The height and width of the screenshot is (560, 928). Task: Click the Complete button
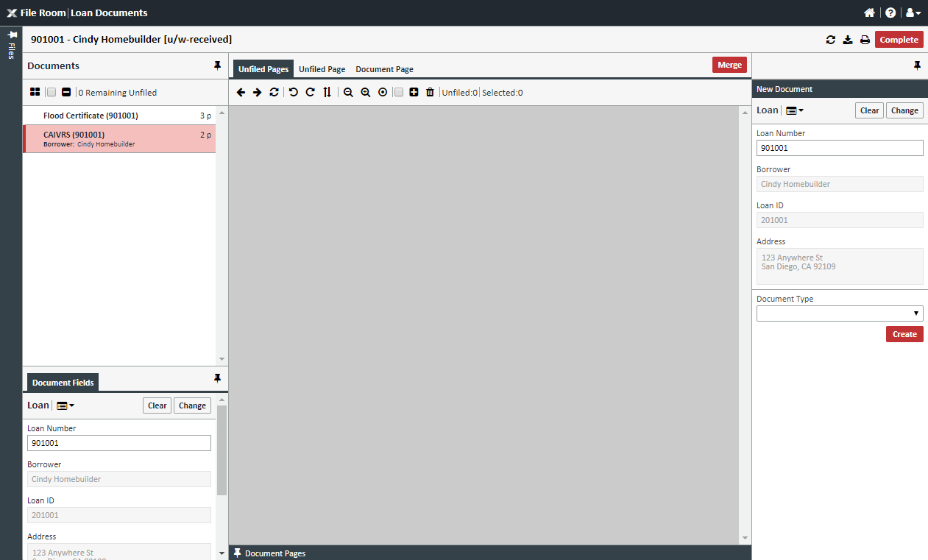point(899,40)
